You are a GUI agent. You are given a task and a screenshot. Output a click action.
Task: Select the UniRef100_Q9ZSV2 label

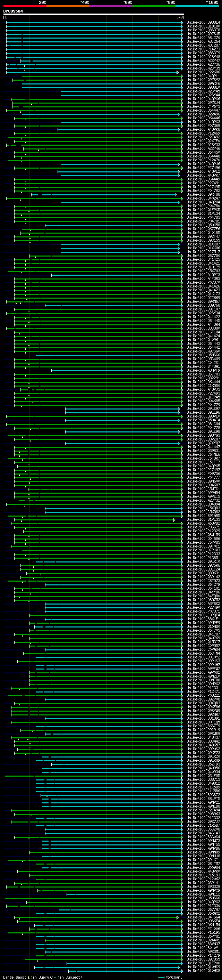[203, 80]
